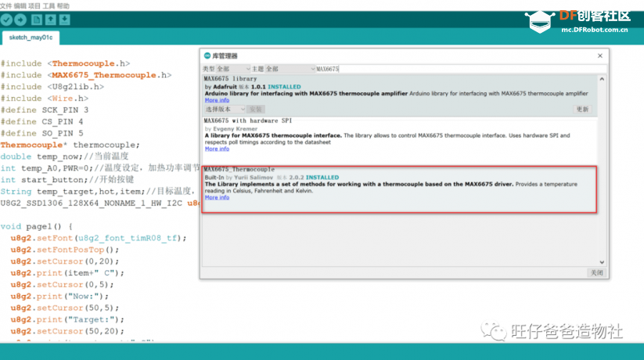644x360 pixels.
Task: Close the Library Manager dialog with X
Action: [600, 56]
